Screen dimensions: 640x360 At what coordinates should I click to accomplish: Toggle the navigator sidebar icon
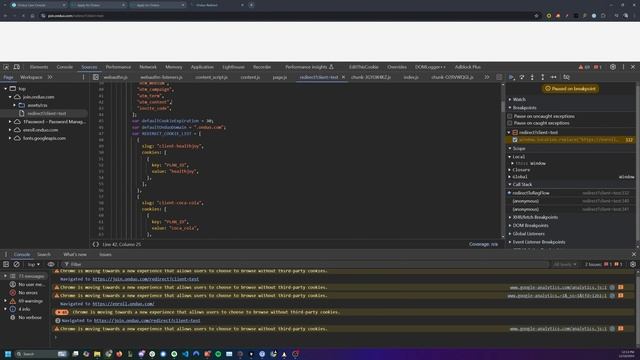[x=96, y=77]
